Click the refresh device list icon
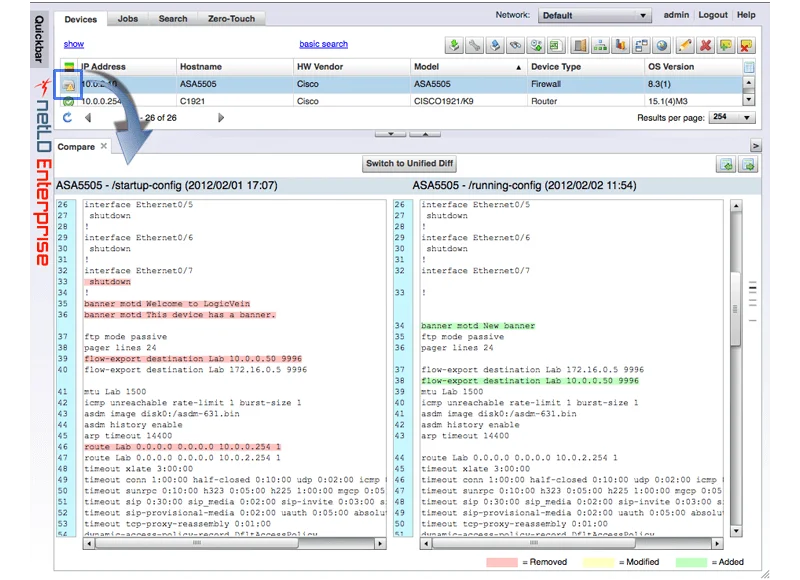The height and width of the screenshot is (580, 800). tap(67, 118)
